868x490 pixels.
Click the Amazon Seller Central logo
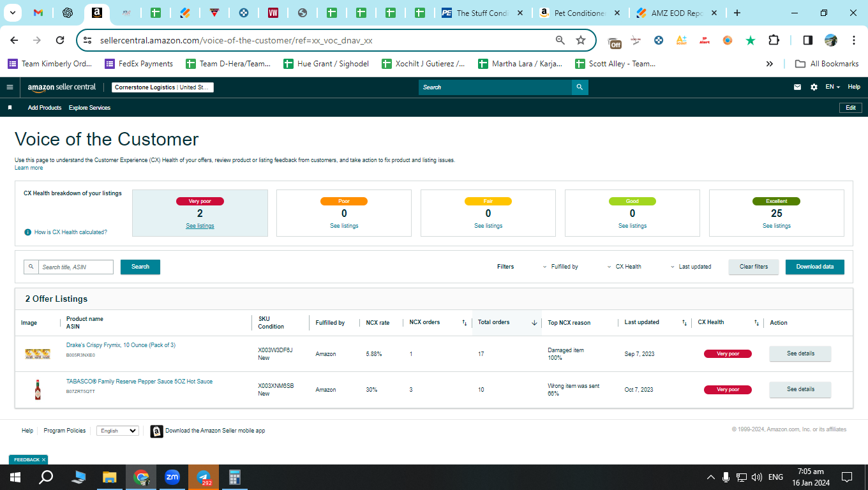tap(62, 87)
